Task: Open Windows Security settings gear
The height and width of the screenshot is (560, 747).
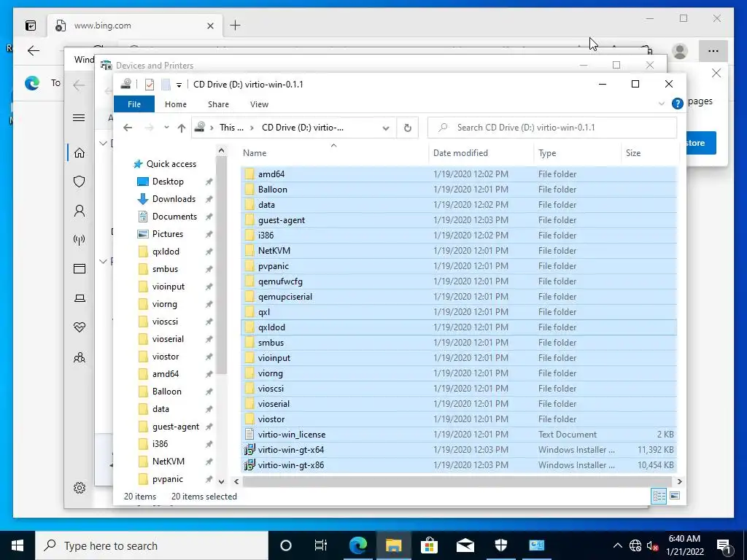Action: coord(79,488)
